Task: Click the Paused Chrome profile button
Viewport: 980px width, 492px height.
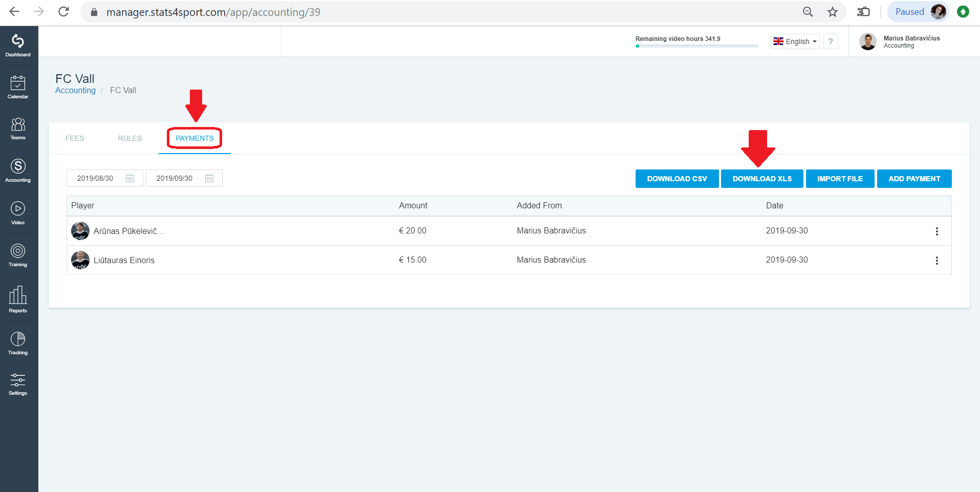Action: tap(918, 12)
